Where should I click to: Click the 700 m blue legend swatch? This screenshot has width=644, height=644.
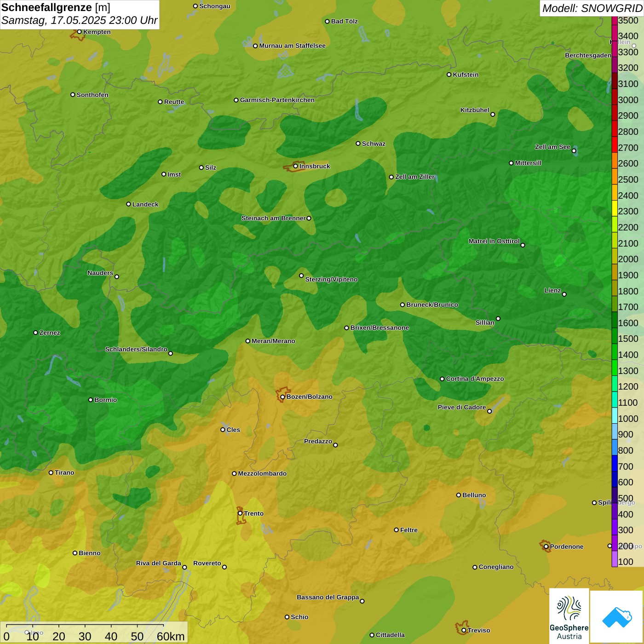[x=615, y=463]
